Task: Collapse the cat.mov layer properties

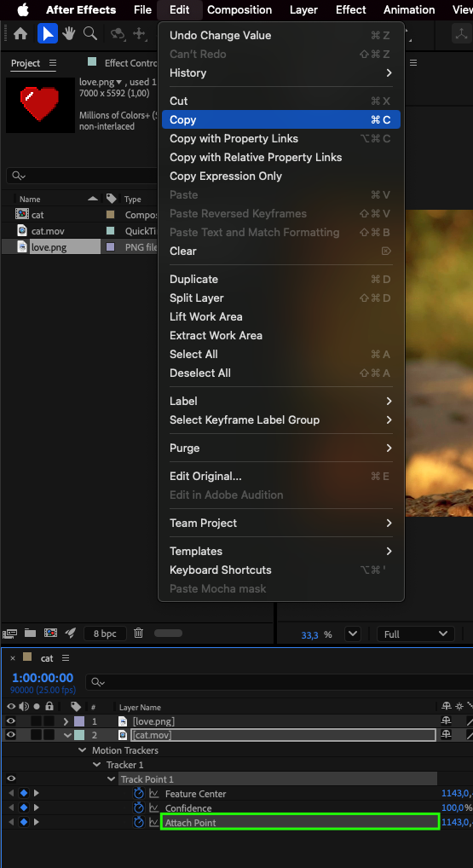Action: pos(67,736)
